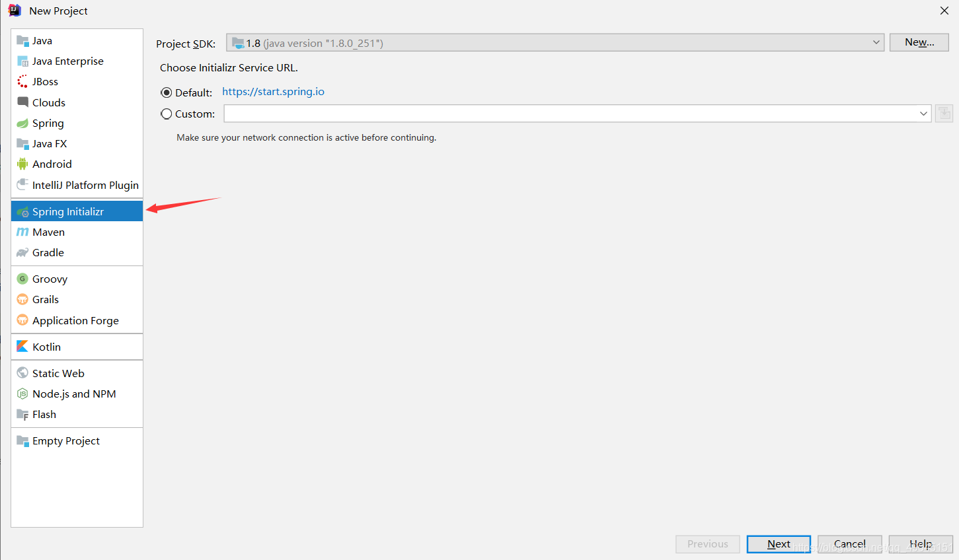Select the Groovy 'G' icon
The image size is (959, 560).
(22, 279)
